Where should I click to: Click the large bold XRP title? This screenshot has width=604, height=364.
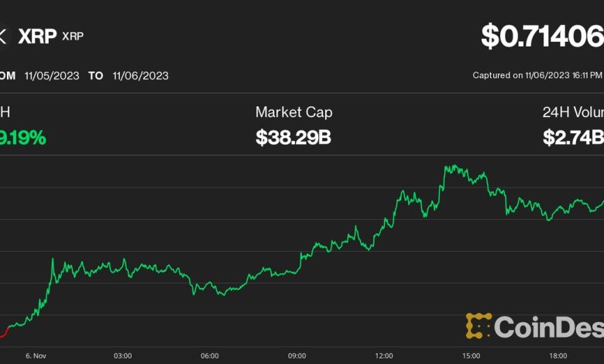[x=38, y=36]
